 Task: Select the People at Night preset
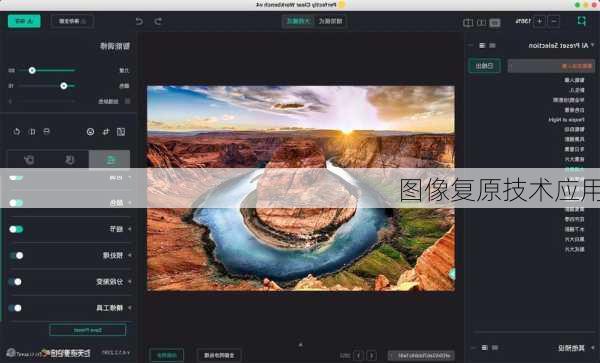pyautogui.click(x=566, y=120)
